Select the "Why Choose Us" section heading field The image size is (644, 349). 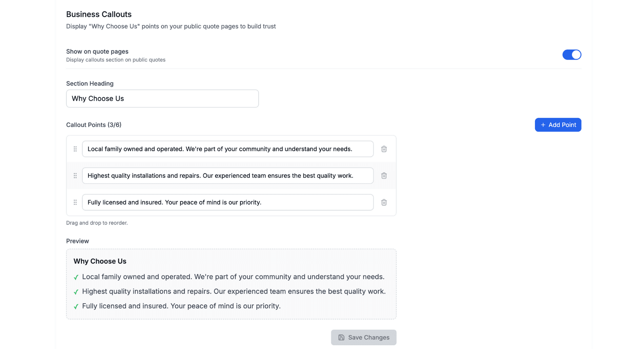(162, 98)
